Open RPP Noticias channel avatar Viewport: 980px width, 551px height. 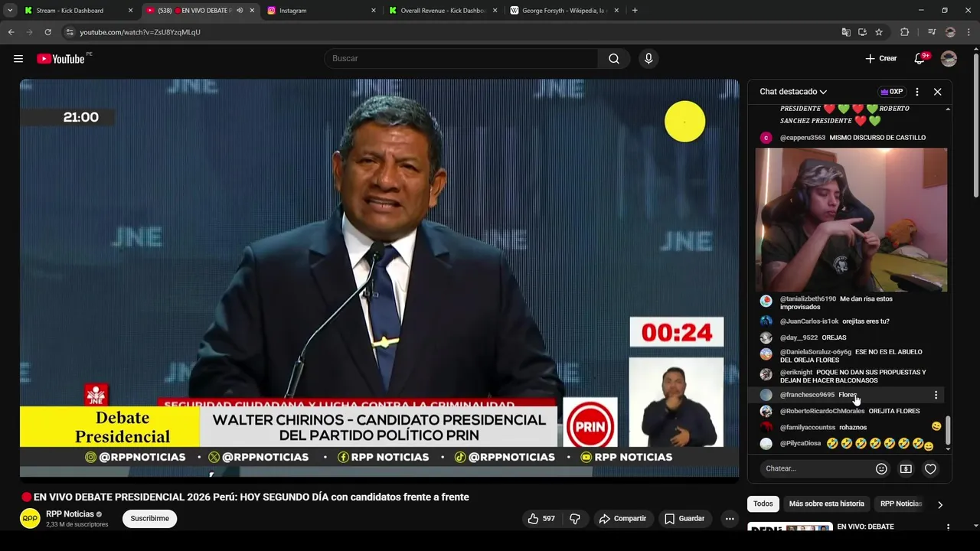30,518
